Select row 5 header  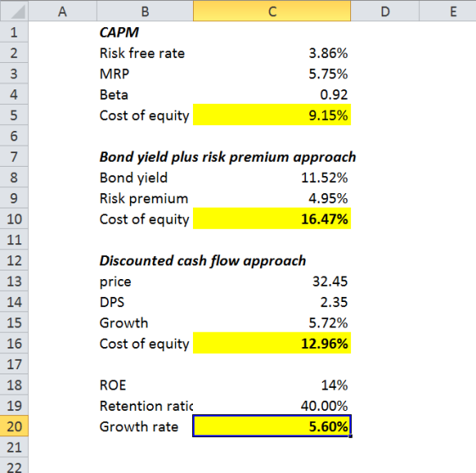tap(14, 115)
